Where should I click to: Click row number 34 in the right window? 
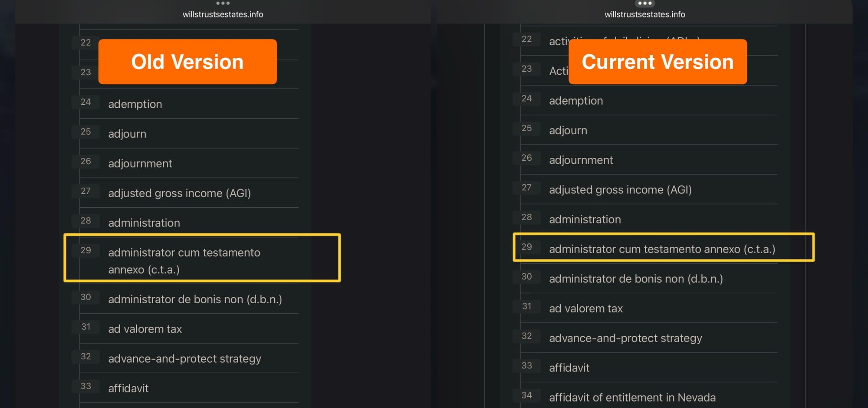pyautogui.click(x=526, y=395)
